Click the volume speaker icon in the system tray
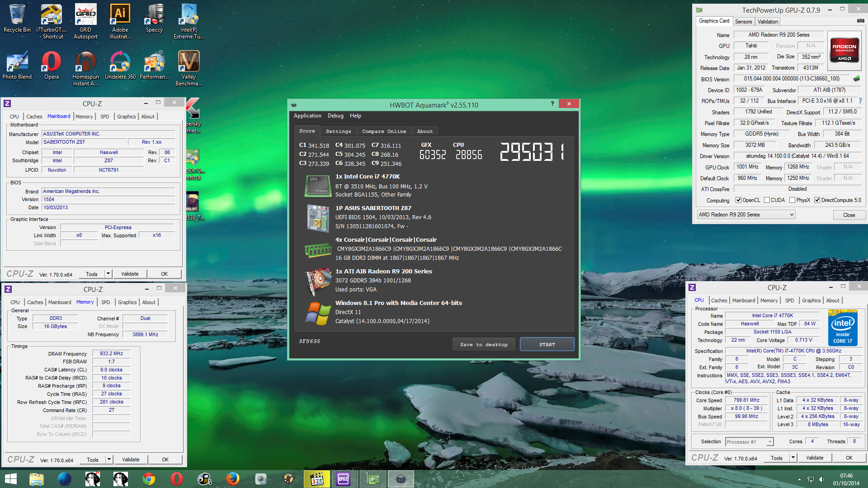The image size is (868, 488). [821, 479]
